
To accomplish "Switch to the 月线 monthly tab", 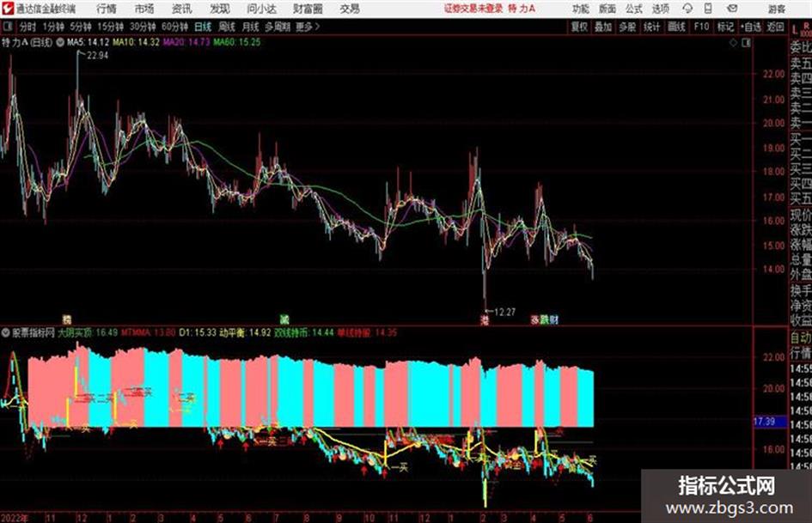I will point(251,27).
